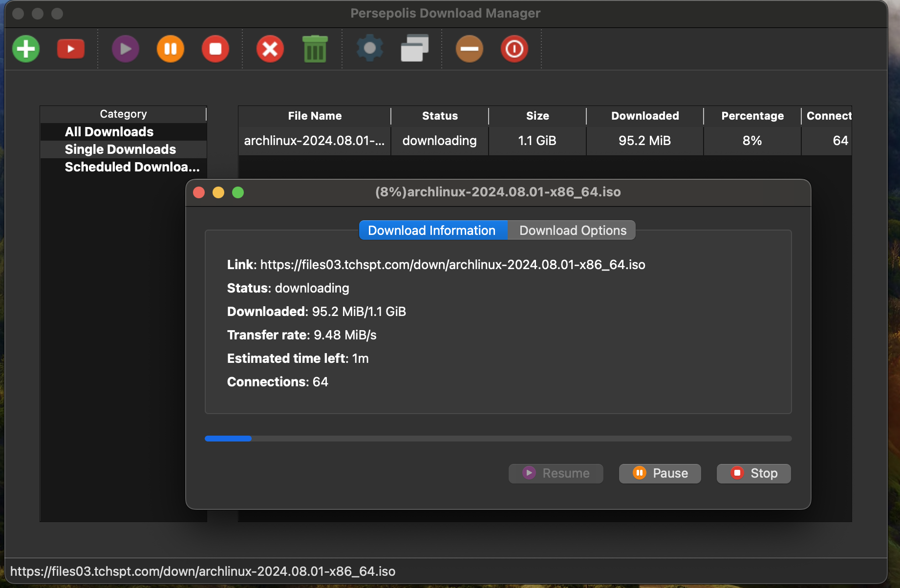Image resolution: width=900 pixels, height=588 pixels.
Task: Click File Name column header
Action: click(x=315, y=116)
